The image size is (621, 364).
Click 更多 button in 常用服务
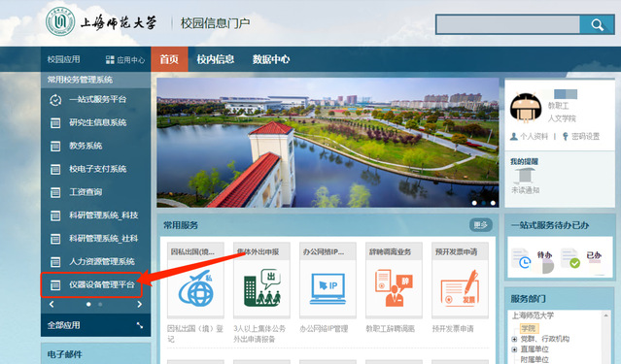[481, 225]
